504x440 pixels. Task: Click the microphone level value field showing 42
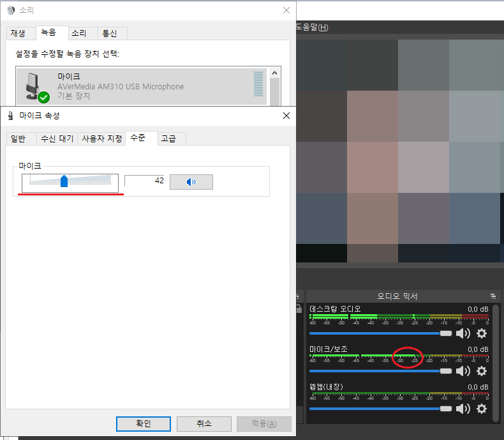coord(144,181)
